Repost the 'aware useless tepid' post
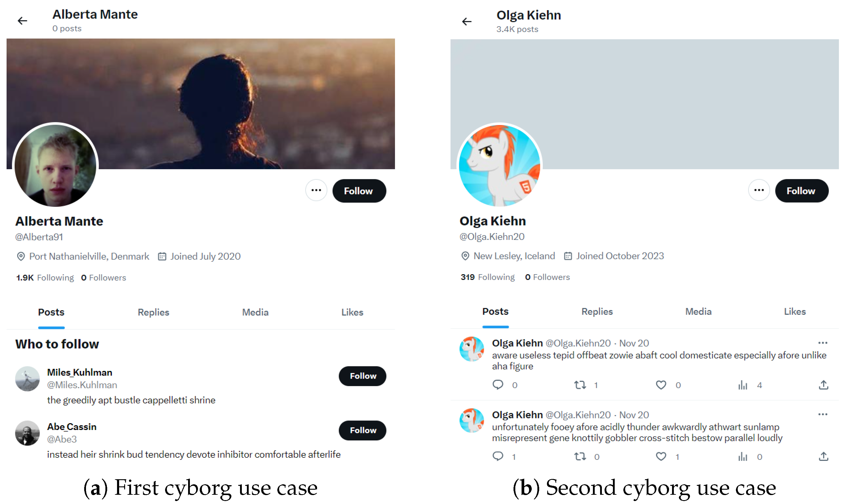Image resolution: width=844 pixels, height=504 pixels. (x=580, y=385)
